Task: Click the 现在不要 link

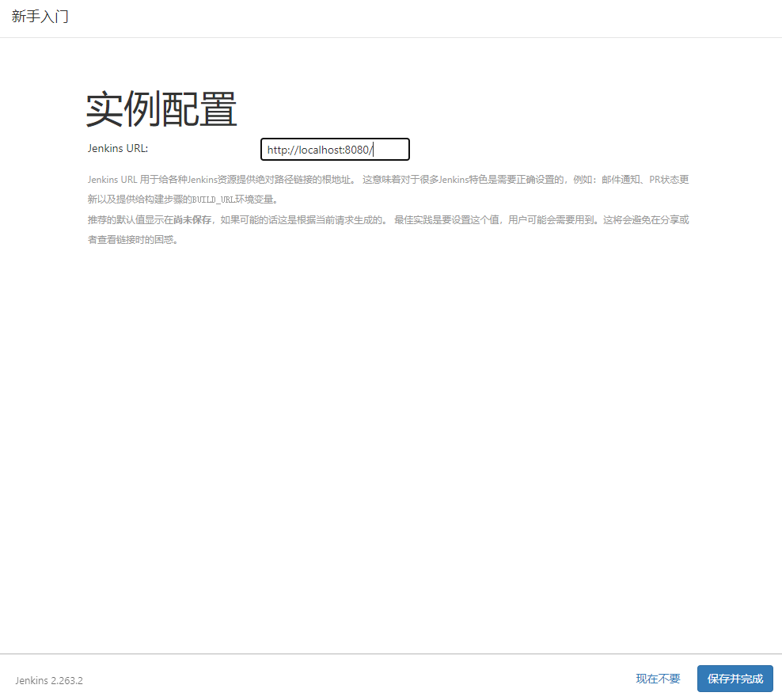Action: click(x=658, y=678)
